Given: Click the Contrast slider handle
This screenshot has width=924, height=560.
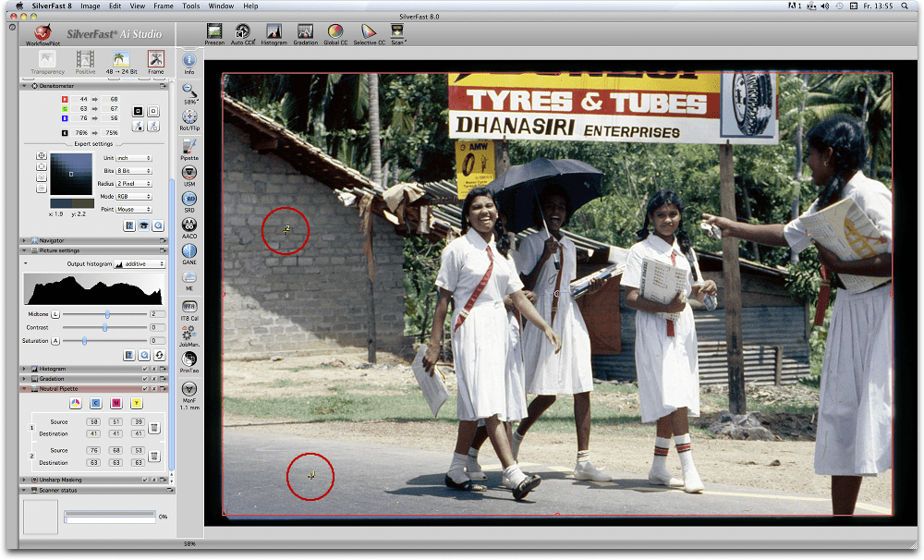Looking at the screenshot, I should point(104,327).
